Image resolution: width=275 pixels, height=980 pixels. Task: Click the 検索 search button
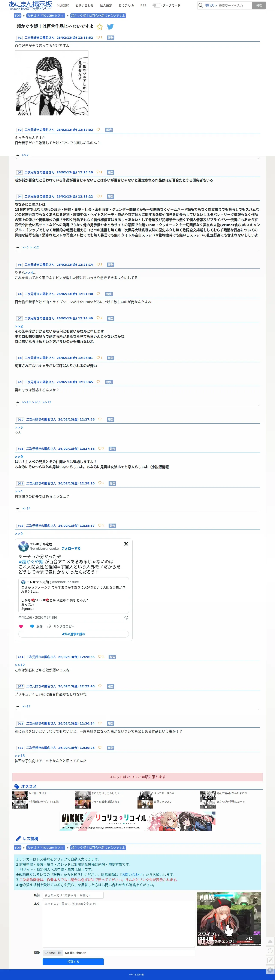(259, 5)
